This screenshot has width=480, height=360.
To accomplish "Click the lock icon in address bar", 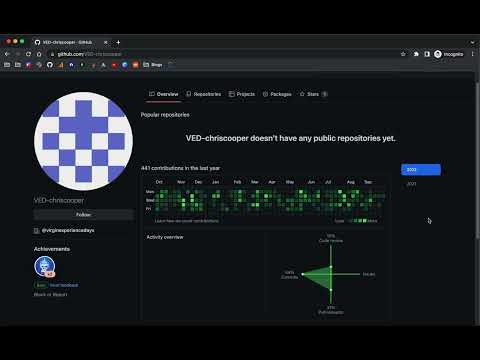I will coord(52,54).
